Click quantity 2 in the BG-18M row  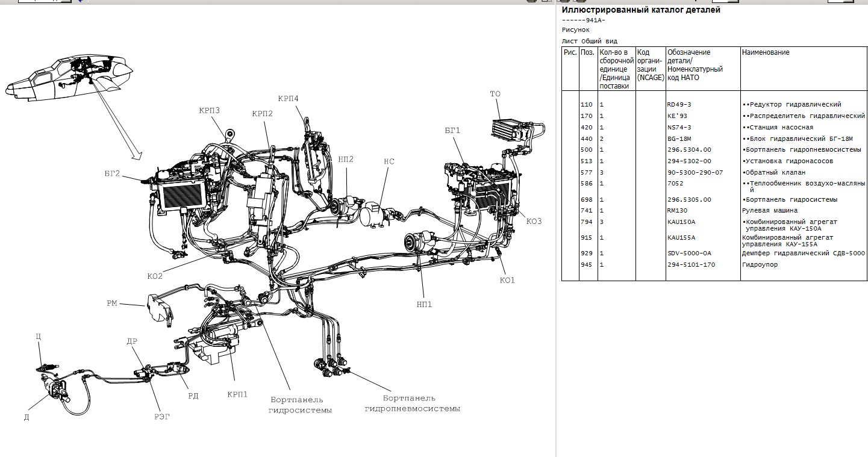602,138
